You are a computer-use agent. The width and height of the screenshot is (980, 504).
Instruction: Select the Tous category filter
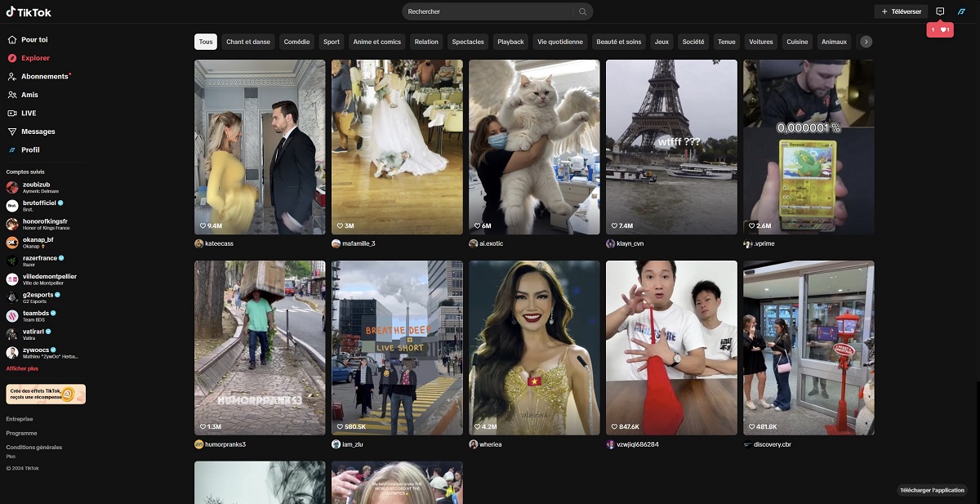(205, 42)
